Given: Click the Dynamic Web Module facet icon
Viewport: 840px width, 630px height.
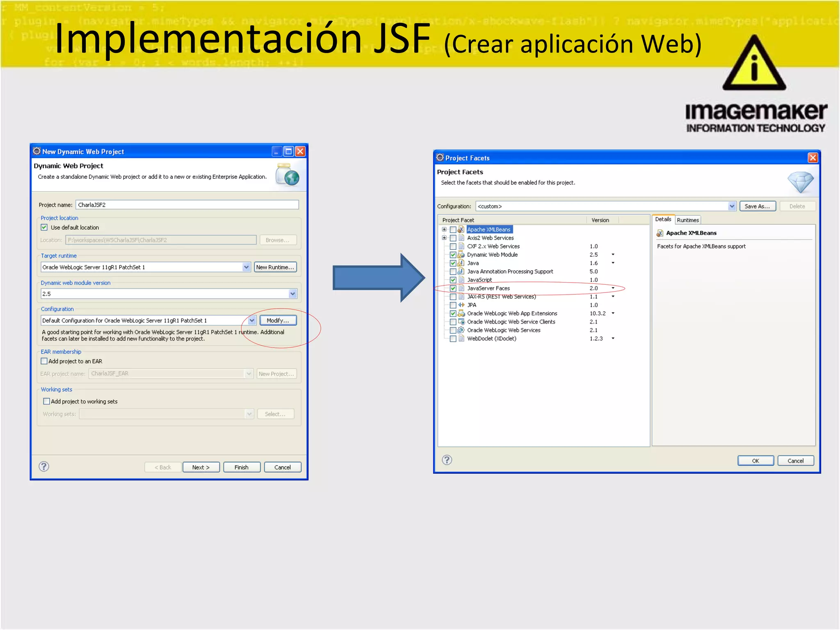Looking at the screenshot, I should coord(461,255).
